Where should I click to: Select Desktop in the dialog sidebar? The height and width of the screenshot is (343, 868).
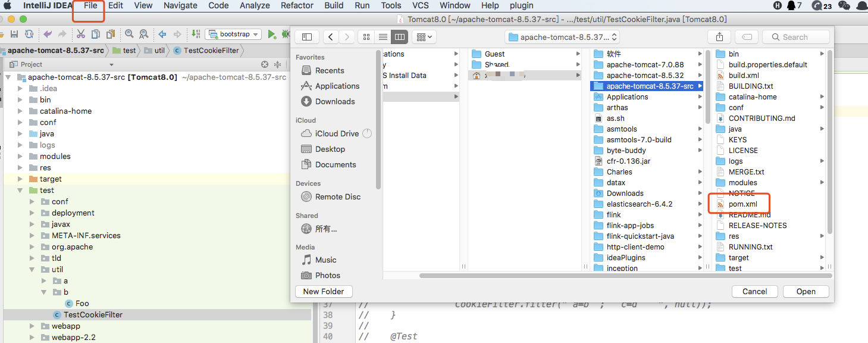pos(330,149)
